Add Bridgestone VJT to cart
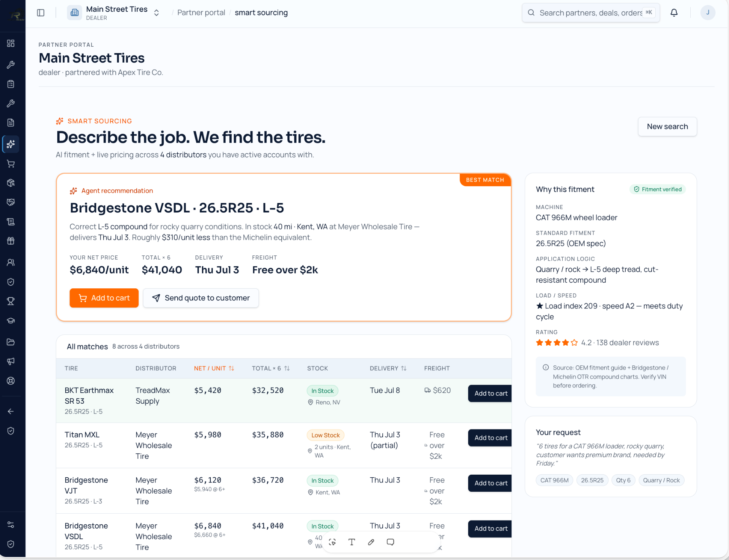Image resolution: width=729 pixels, height=560 pixels. 490,483
